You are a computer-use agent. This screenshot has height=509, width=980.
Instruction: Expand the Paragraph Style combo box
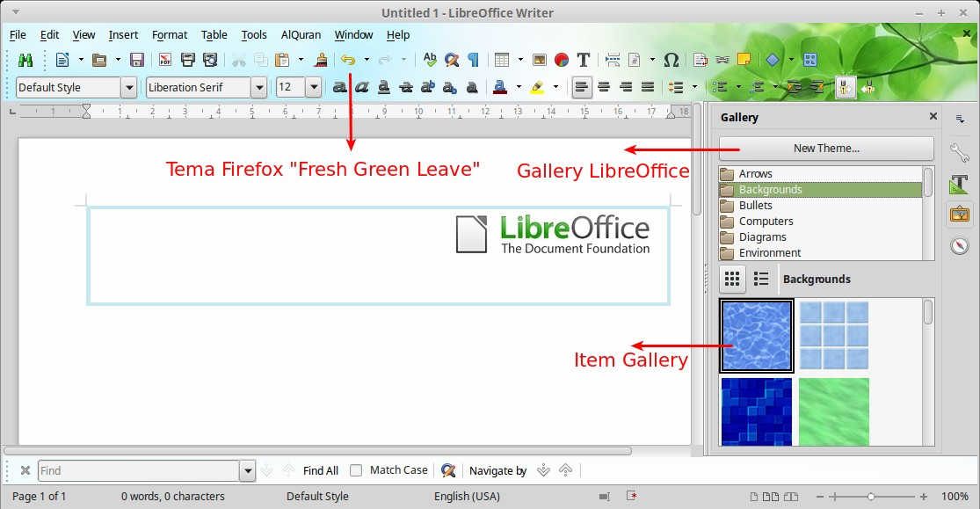pyautogui.click(x=128, y=87)
